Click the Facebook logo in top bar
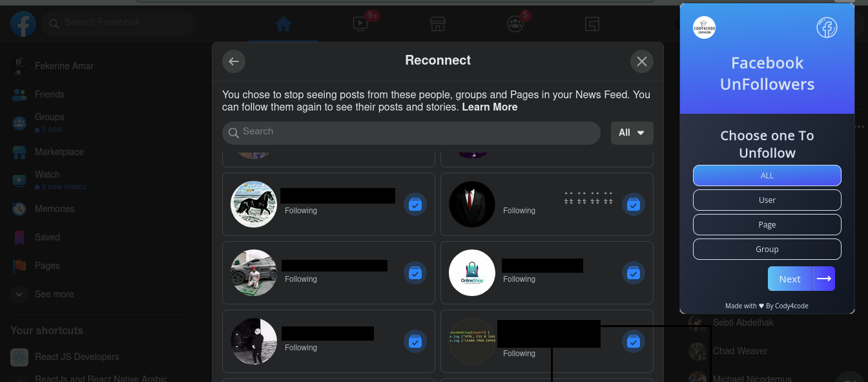This screenshot has width=868, height=382. pos(23,24)
